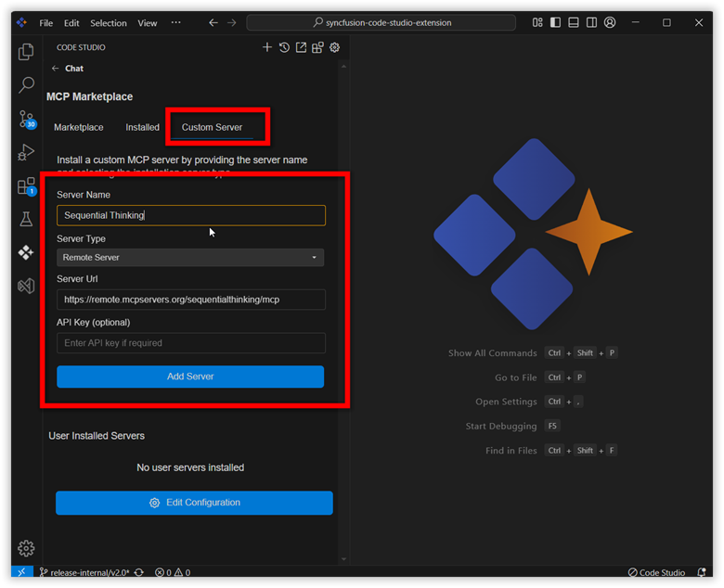
Task: Click into the API Key field
Action: (190, 343)
